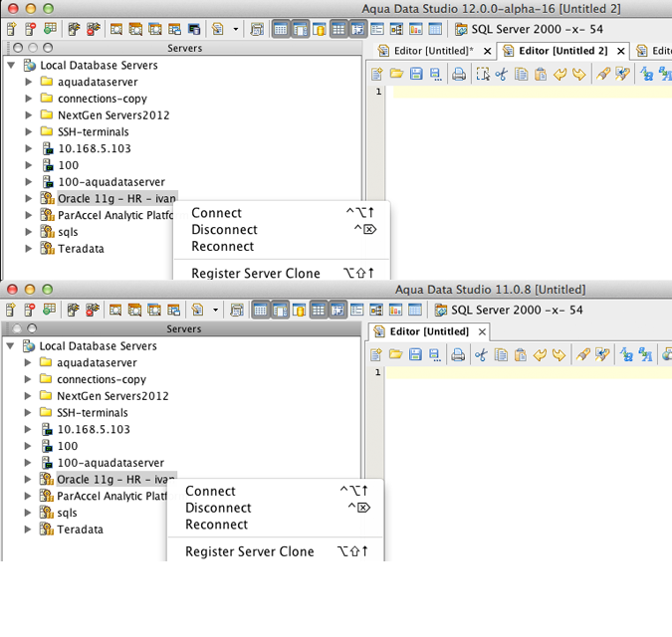Screen dimensions: 672x637
Task: Click Save disk icon in 12.0.0 editor toolbar
Action: (x=416, y=74)
